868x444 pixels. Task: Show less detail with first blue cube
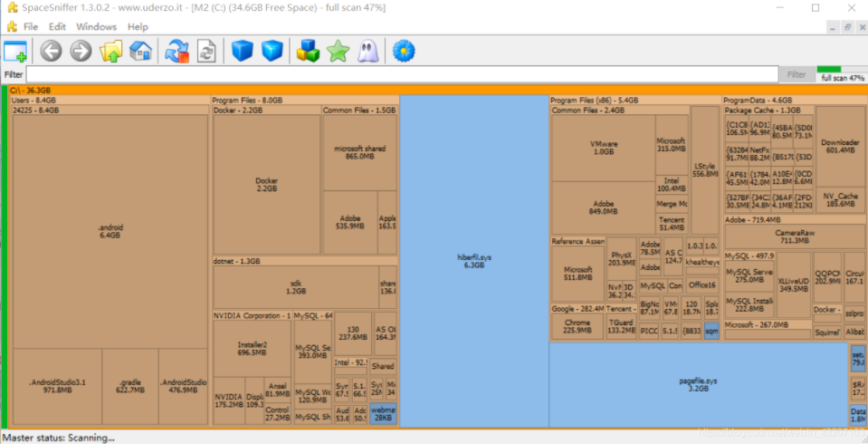click(x=242, y=52)
